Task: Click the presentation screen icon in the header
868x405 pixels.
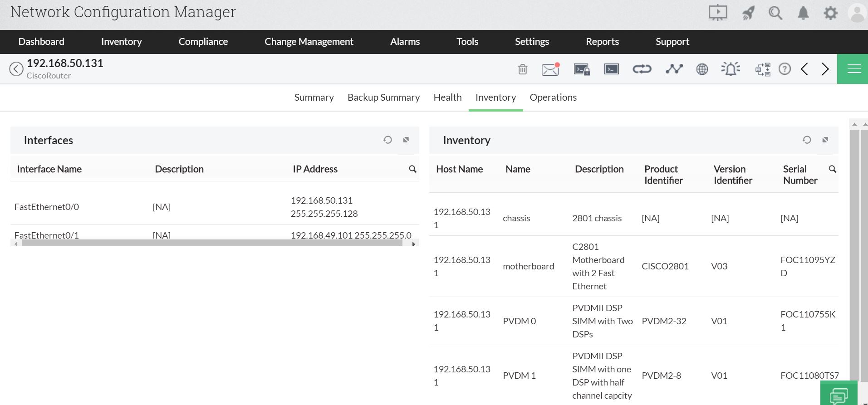Action: pos(718,13)
